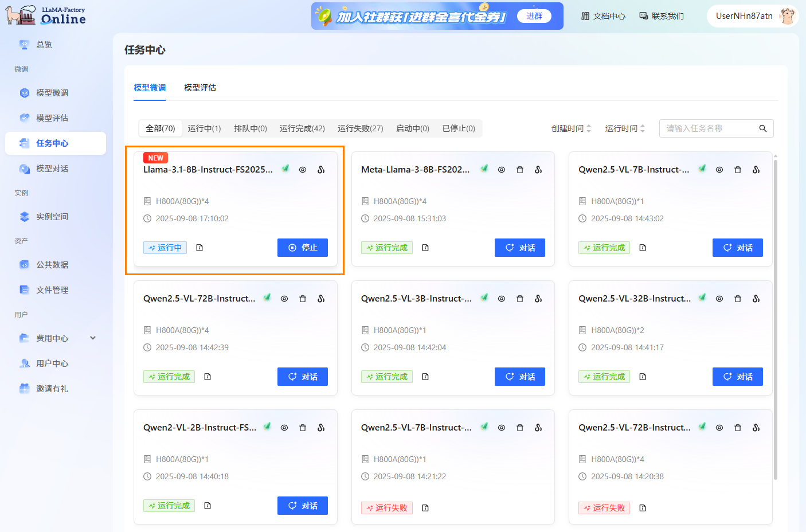The image size is (806, 532).
Task: Click the user avatar next to UserNHn87atn
Action: [x=788, y=16]
